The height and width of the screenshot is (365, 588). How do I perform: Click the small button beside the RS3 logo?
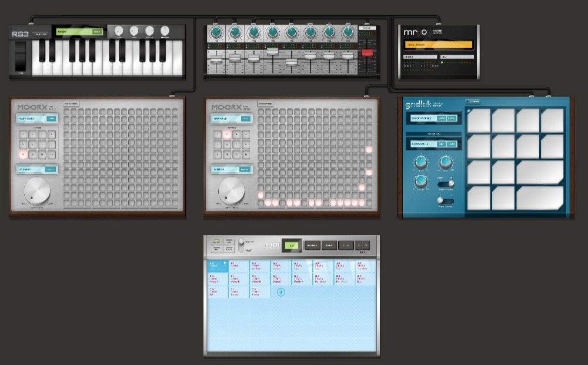[x=39, y=34]
